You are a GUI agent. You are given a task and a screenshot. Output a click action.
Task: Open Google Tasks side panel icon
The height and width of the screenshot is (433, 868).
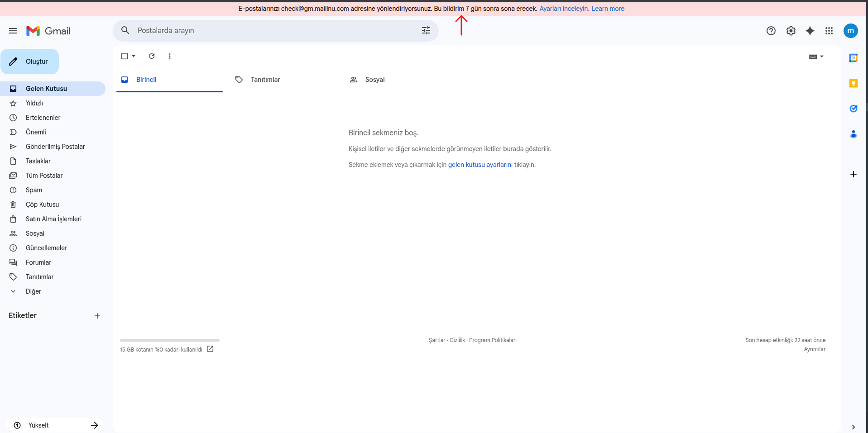[854, 109]
